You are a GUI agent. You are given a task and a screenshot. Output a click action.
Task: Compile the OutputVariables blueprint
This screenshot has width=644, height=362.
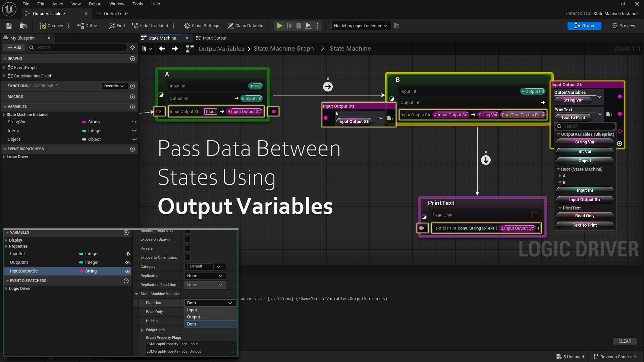click(x=51, y=26)
